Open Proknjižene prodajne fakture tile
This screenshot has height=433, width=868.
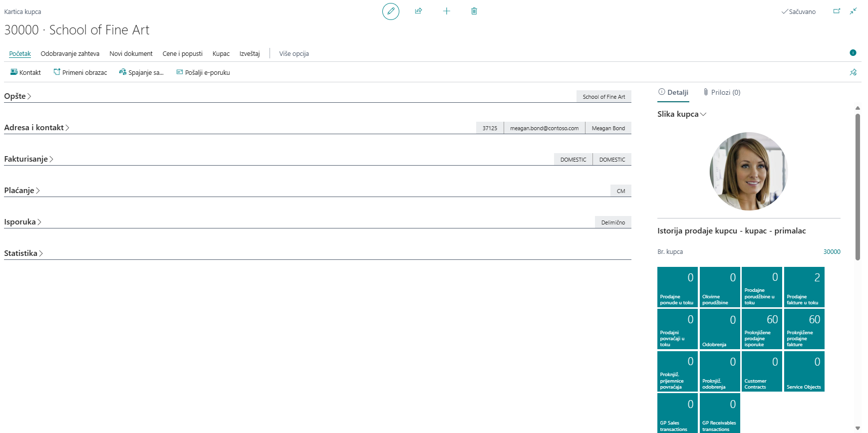click(804, 329)
